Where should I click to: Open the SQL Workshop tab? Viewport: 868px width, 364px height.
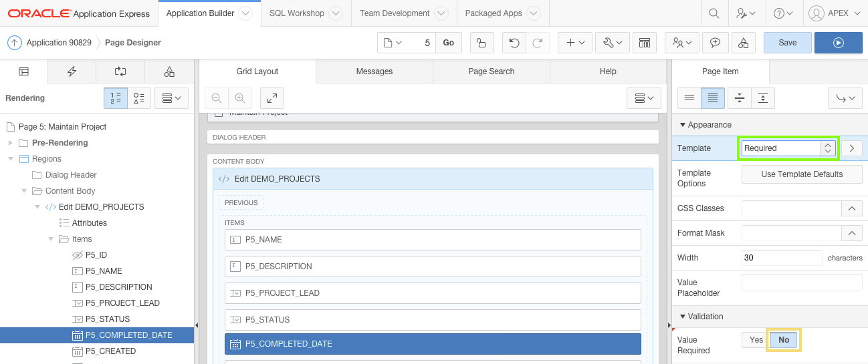point(296,13)
